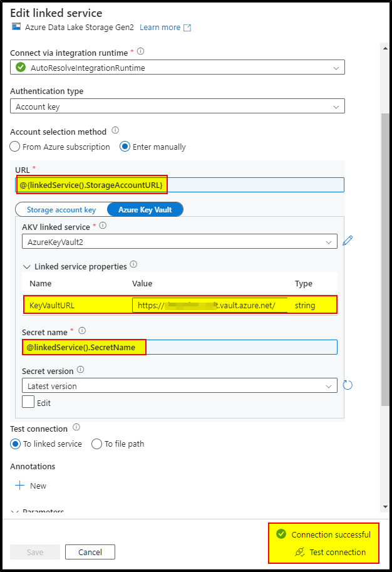Open the Authentication type dropdown
This screenshot has height=572, width=392.
point(177,106)
